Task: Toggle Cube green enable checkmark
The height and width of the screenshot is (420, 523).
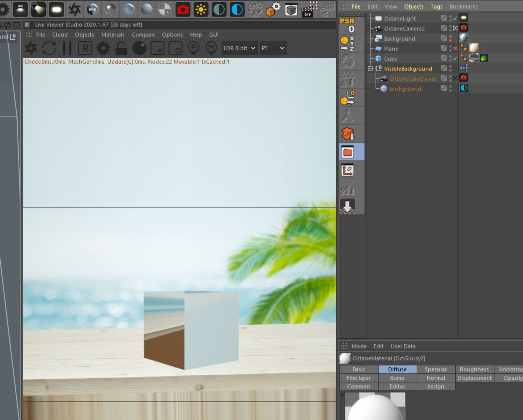Action: click(x=455, y=58)
